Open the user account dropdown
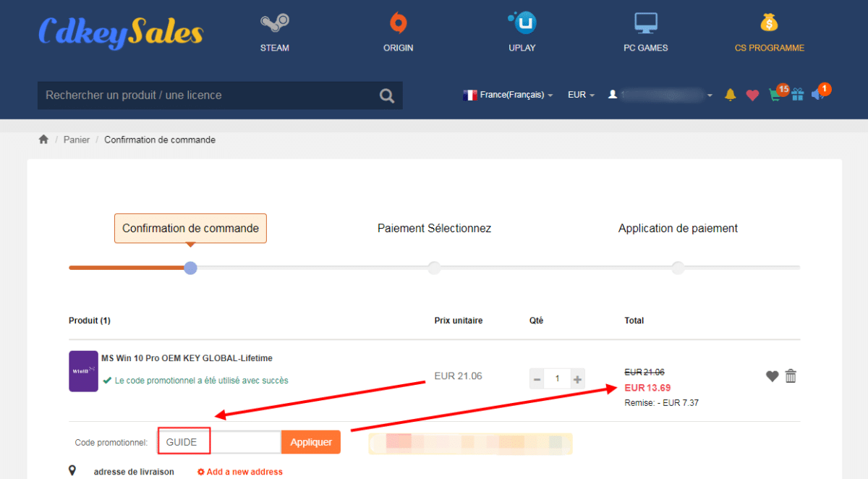The width and height of the screenshot is (868, 479). coord(660,95)
